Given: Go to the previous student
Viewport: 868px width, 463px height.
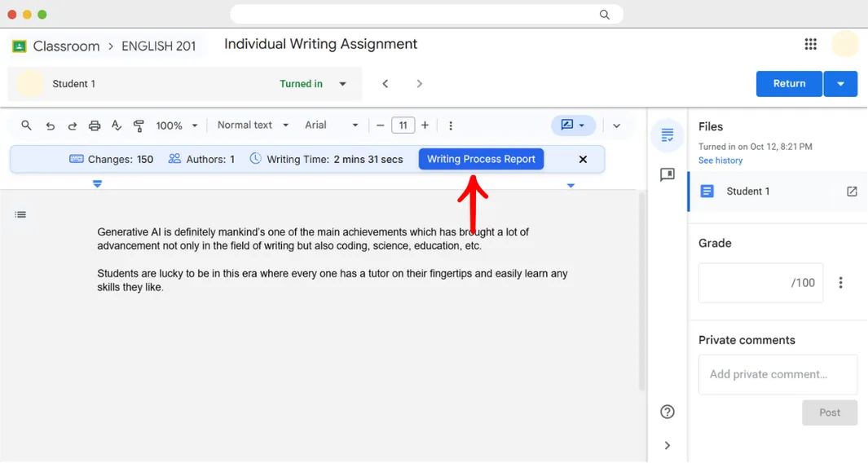Looking at the screenshot, I should click(386, 84).
